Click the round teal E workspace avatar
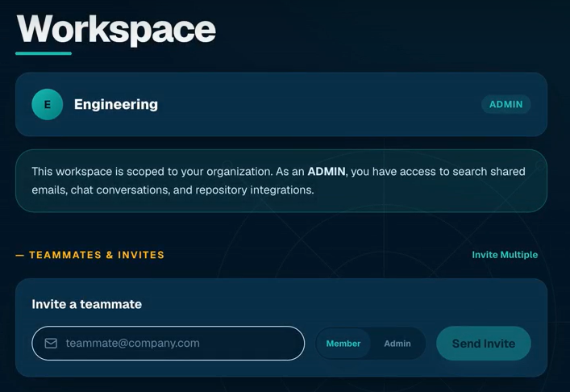Image resolution: width=570 pixels, height=392 pixels. click(48, 104)
